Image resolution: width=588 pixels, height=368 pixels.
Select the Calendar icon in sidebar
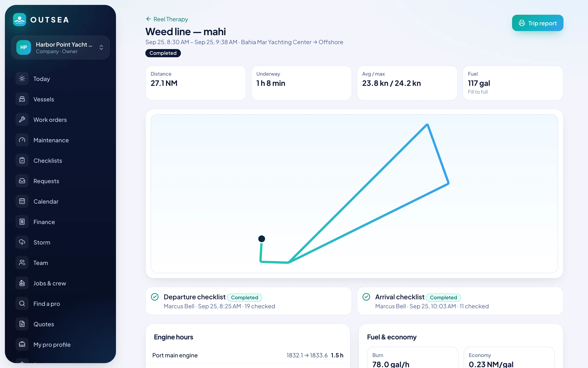(22, 201)
